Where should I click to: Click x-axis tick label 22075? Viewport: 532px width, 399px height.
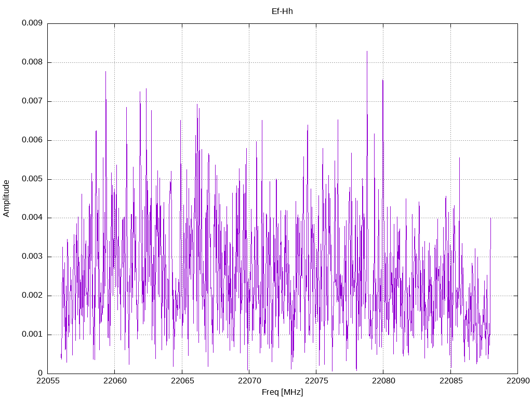[316, 381]
